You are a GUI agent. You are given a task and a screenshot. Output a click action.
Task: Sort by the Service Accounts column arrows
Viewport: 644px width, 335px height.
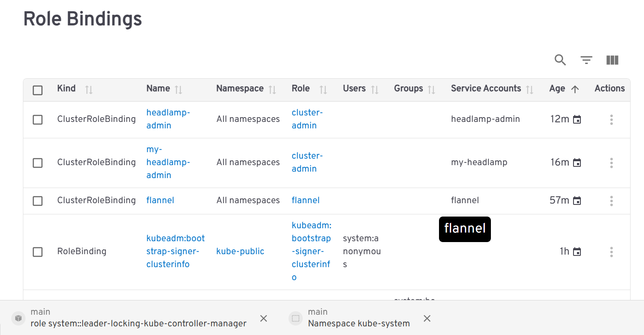pyautogui.click(x=529, y=89)
